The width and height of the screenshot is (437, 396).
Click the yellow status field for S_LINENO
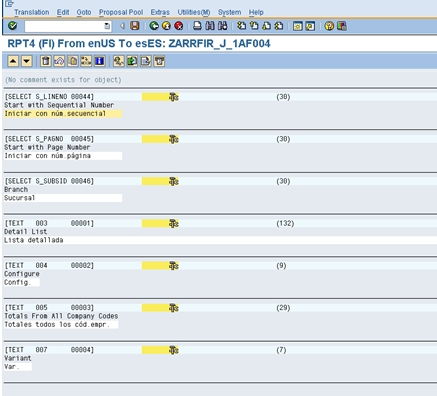(155, 97)
